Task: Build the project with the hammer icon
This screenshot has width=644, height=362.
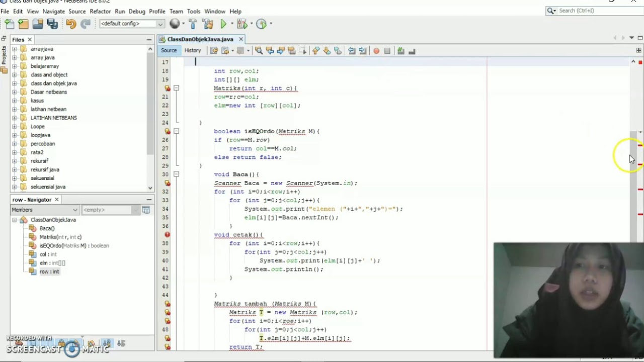Action: coord(193,24)
